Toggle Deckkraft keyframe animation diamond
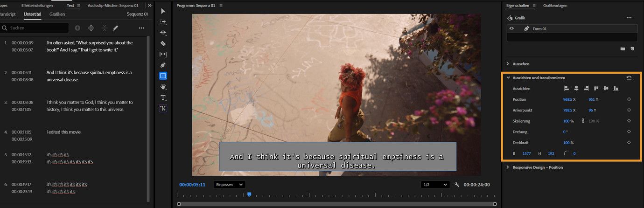Viewport: 644px width, 208px height. click(x=629, y=142)
